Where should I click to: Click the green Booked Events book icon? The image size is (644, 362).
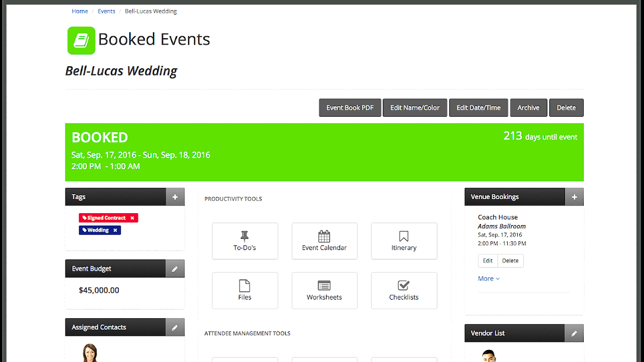(x=82, y=40)
